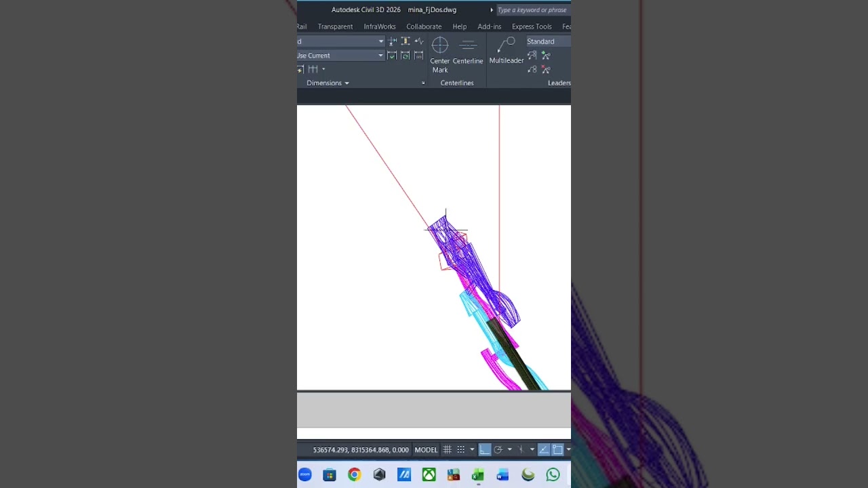The height and width of the screenshot is (488, 868).
Task: Click the dimension Update icon
Action: pos(406,56)
